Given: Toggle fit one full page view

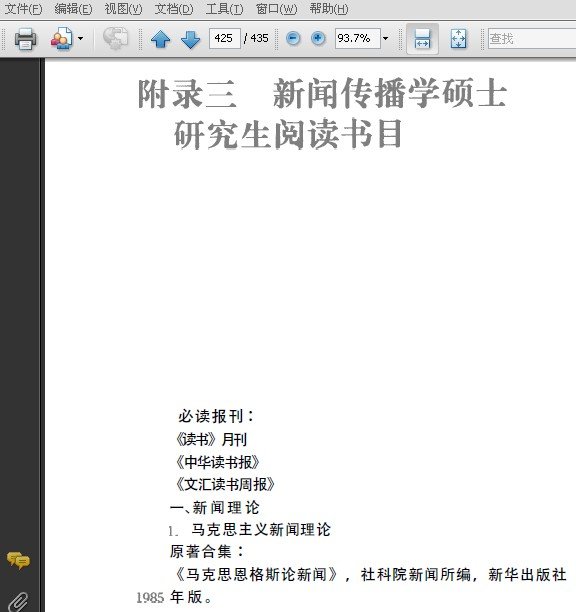Looking at the screenshot, I should pyautogui.click(x=458, y=39).
